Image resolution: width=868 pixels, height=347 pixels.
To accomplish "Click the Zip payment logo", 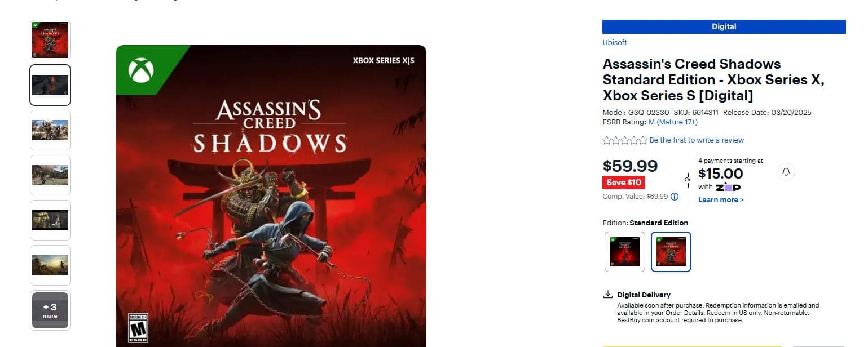I will point(728,187).
